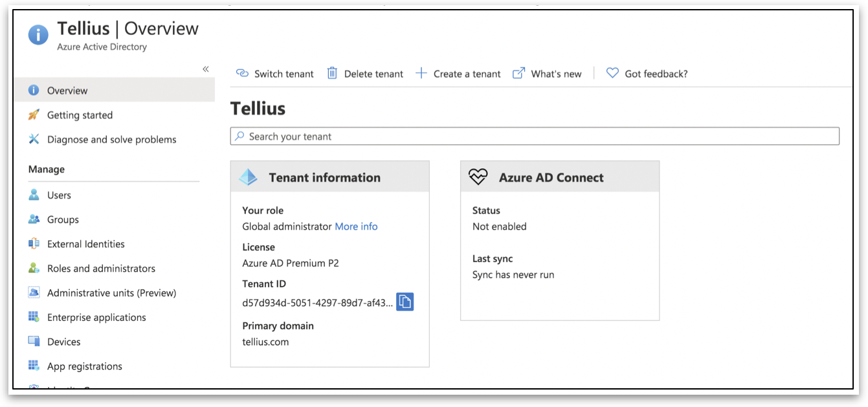Viewport: 868px width, 407px height.
Task: Open External Identities
Action: [85, 244]
